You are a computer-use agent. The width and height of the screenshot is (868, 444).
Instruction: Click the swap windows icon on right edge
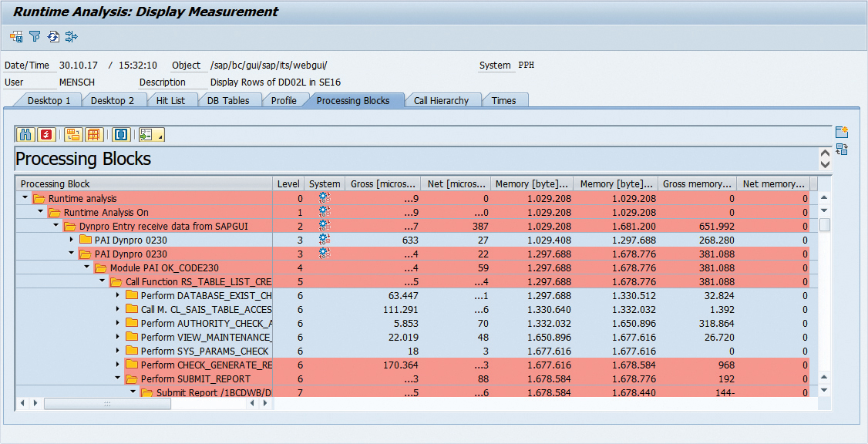click(842, 150)
